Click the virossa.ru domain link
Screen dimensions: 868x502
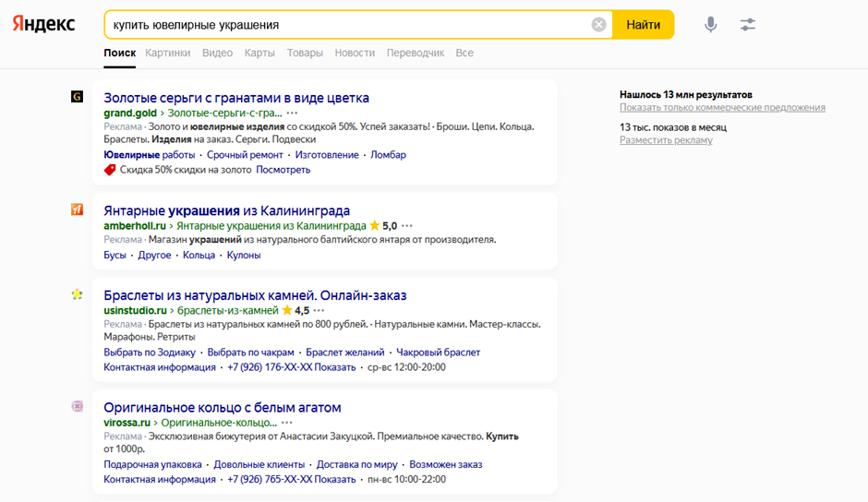tap(127, 423)
